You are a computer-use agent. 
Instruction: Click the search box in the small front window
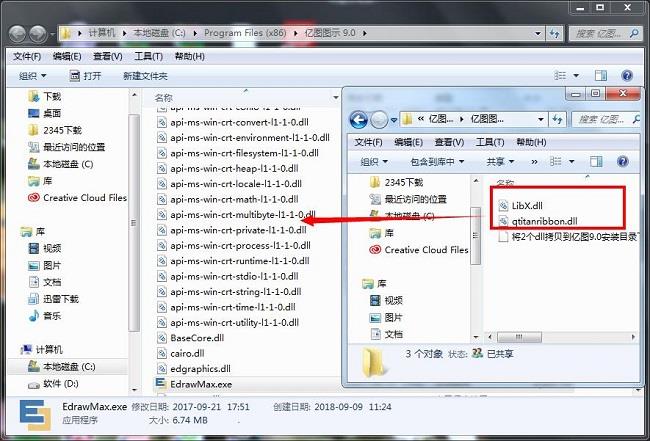[x=606, y=120]
